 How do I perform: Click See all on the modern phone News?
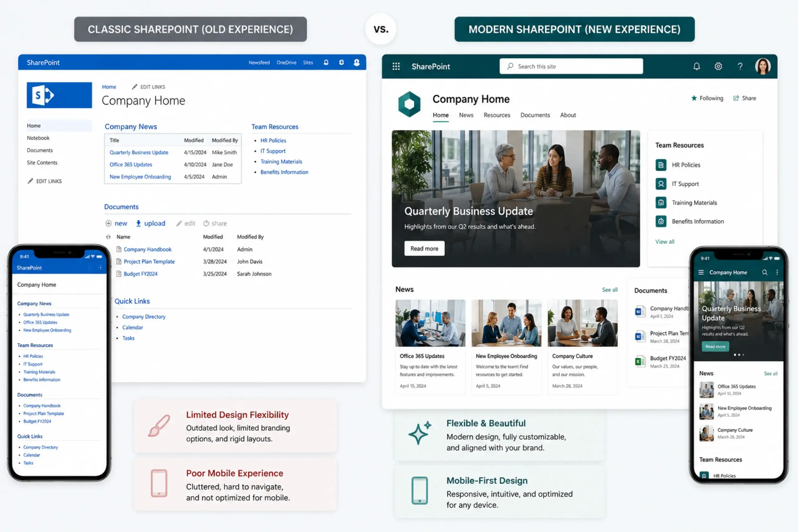(771, 374)
